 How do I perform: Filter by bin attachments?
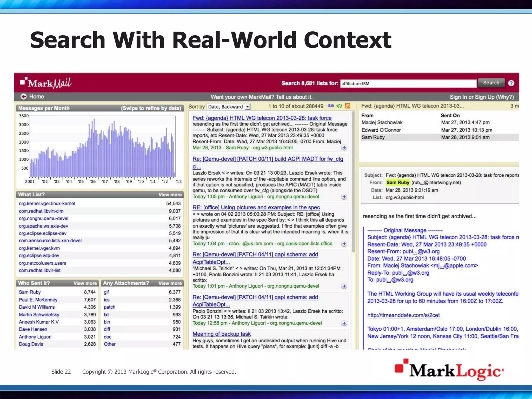[x=107, y=322]
